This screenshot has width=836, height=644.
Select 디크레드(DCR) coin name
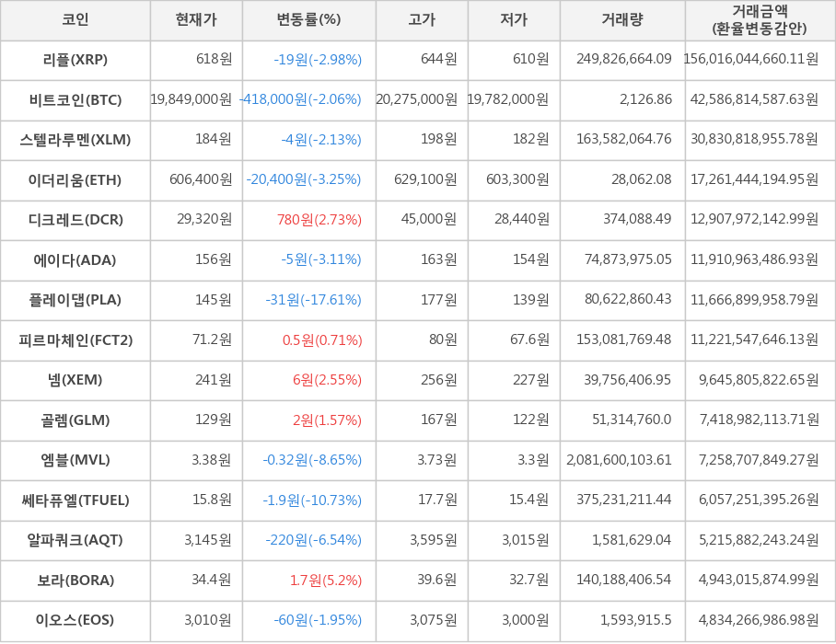click(75, 220)
